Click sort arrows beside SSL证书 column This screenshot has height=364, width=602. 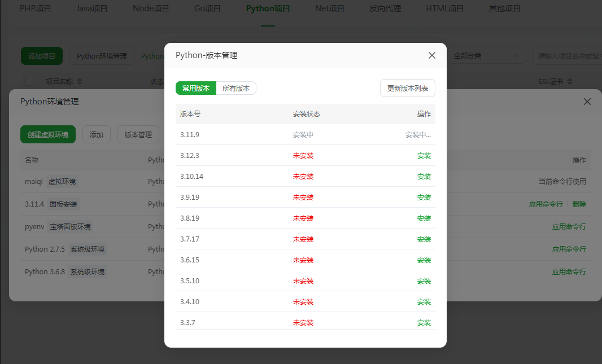tap(569, 81)
